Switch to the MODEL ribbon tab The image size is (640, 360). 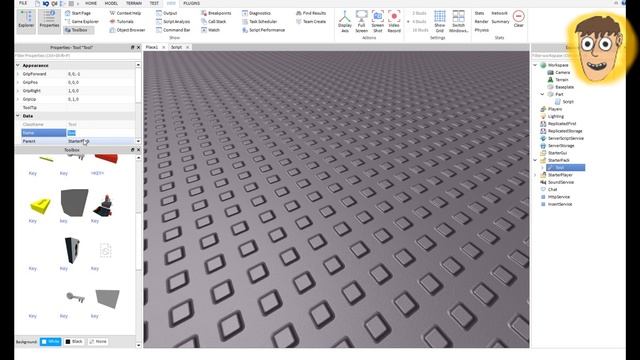111,3
